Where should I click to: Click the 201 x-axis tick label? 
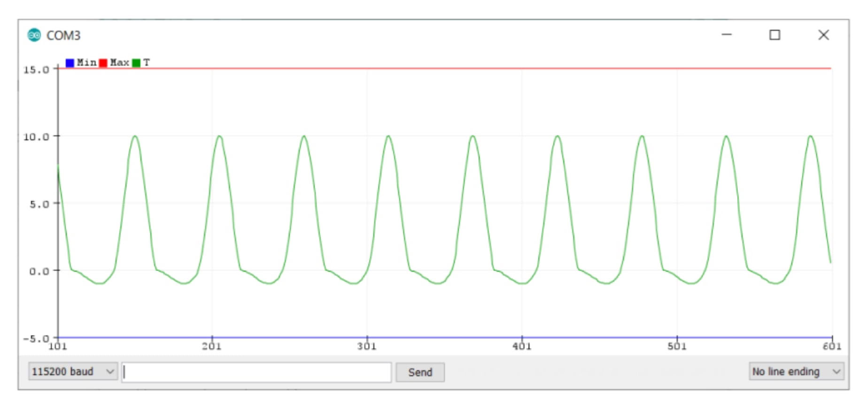[212, 347]
